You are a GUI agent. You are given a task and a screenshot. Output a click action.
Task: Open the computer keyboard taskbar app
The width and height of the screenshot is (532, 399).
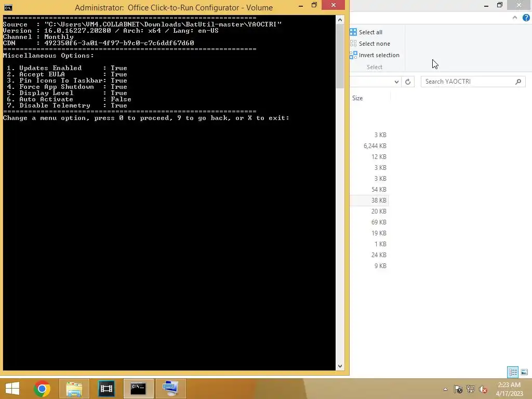click(170, 389)
